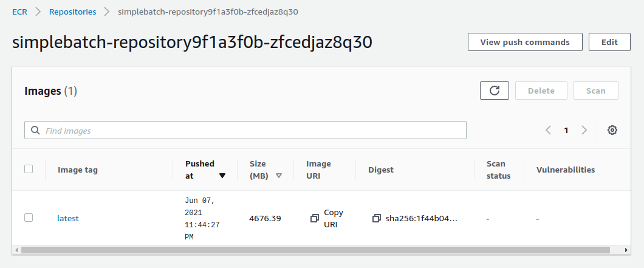
Task: Click the Image tag column header
Action: coord(78,170)
